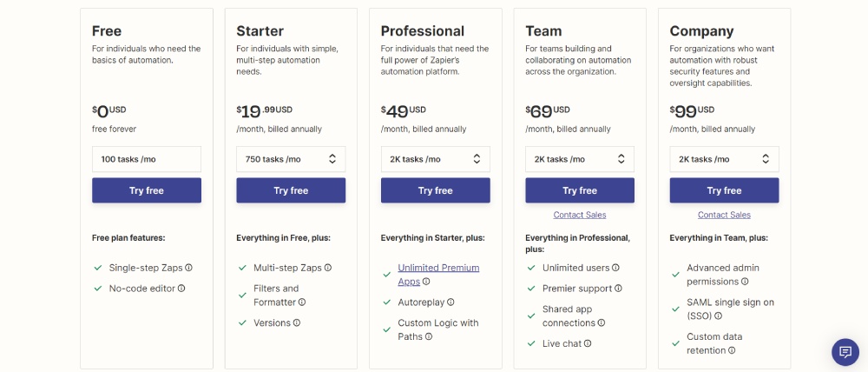Follow the Unlimited Premium Apps link
This screenshot has height=372, width=868.
438,268
